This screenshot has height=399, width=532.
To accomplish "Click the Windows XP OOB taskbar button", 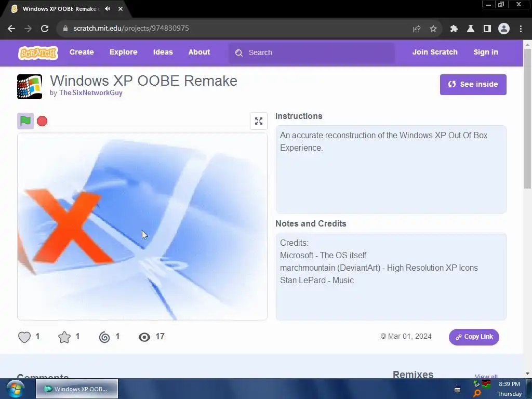I will point(77,389).
